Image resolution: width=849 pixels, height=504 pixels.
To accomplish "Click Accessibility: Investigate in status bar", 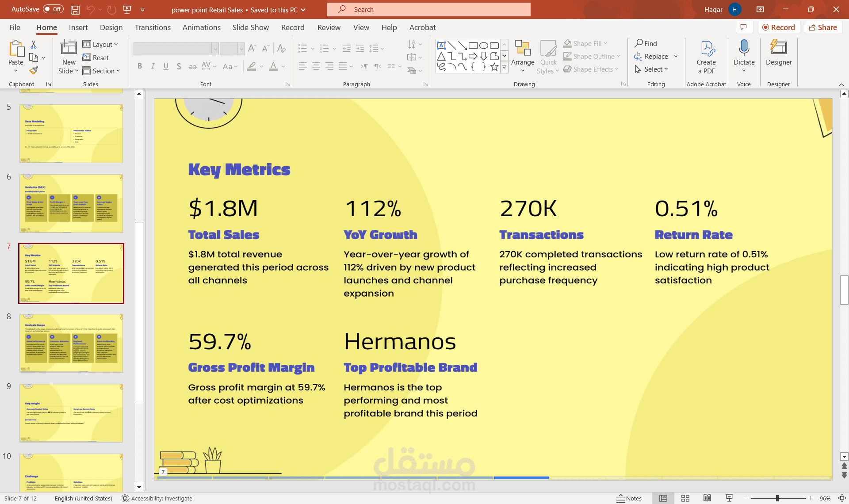I will [157, 498].
